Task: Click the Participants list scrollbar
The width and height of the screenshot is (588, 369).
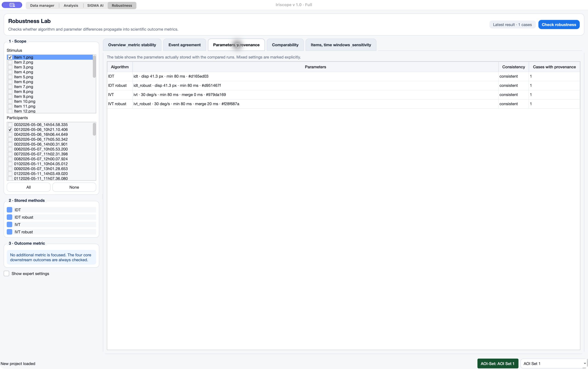Action: tap(94, 129)
